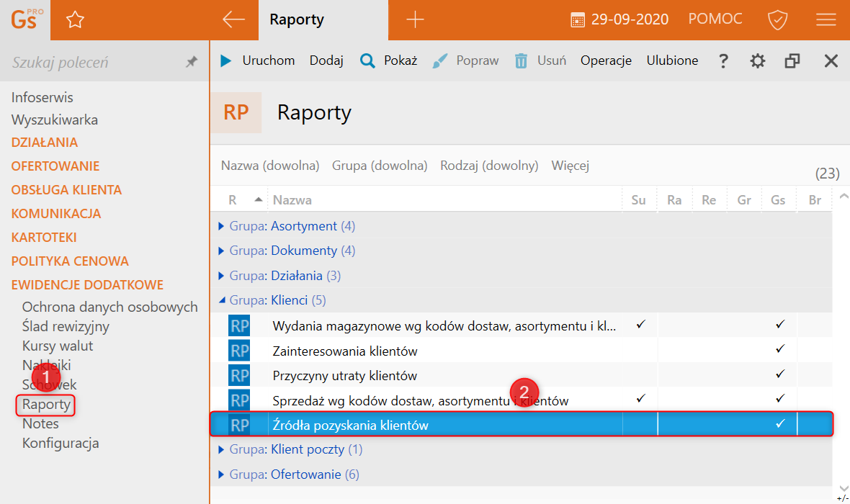The height and width of the screenshot is (504, 850).
Task: Toggle Gs checkmark for Zainteresowania klientów
Action: [779, 351]
